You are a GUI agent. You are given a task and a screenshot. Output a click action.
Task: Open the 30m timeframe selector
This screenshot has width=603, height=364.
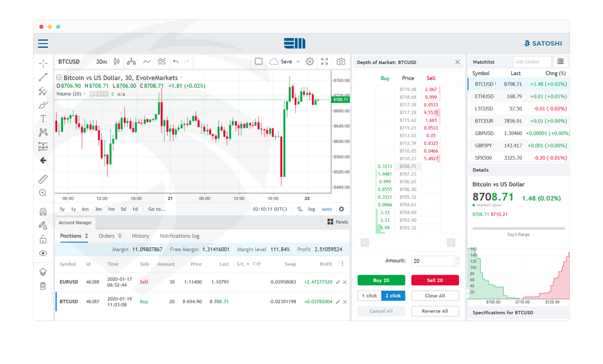click(102, 61)
